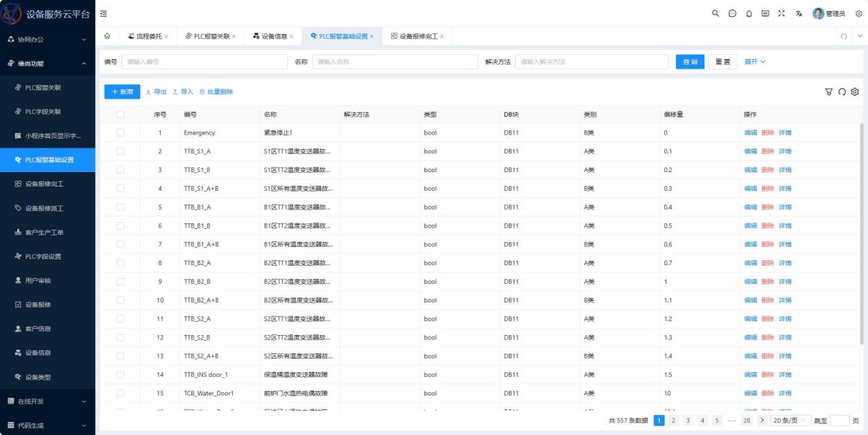Toggle the select-all header checkbox

coord(120,114)
